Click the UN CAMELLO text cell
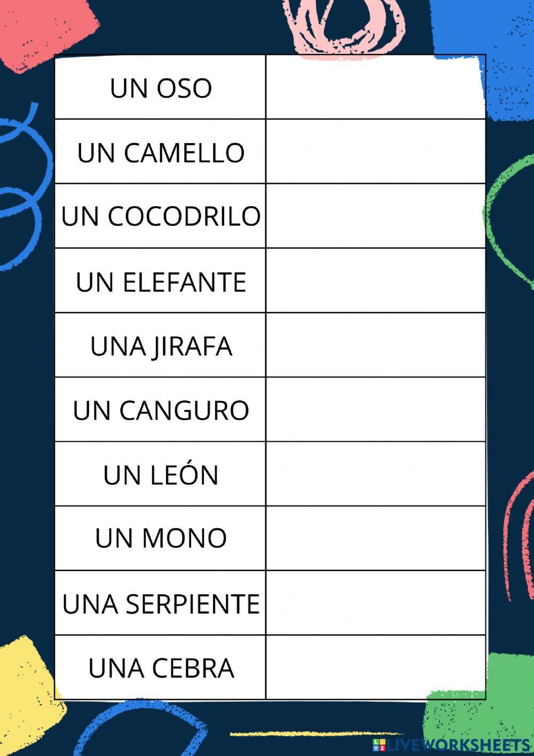This screenshot has height=756, width=534. coord(161,153)
